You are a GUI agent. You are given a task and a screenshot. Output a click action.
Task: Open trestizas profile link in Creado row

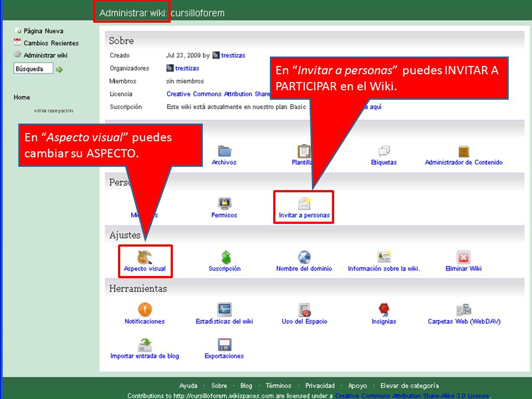coord(233,55)
